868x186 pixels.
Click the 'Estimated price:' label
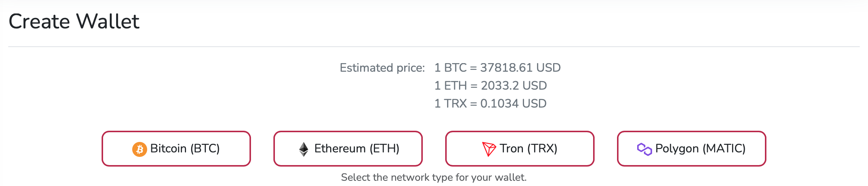[382, 68]
